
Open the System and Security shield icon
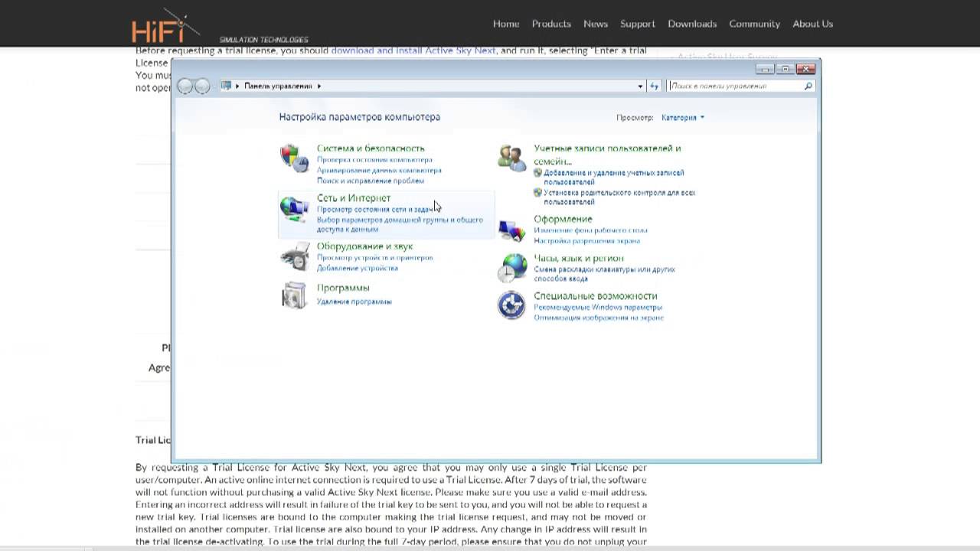[x=294, y=158]
